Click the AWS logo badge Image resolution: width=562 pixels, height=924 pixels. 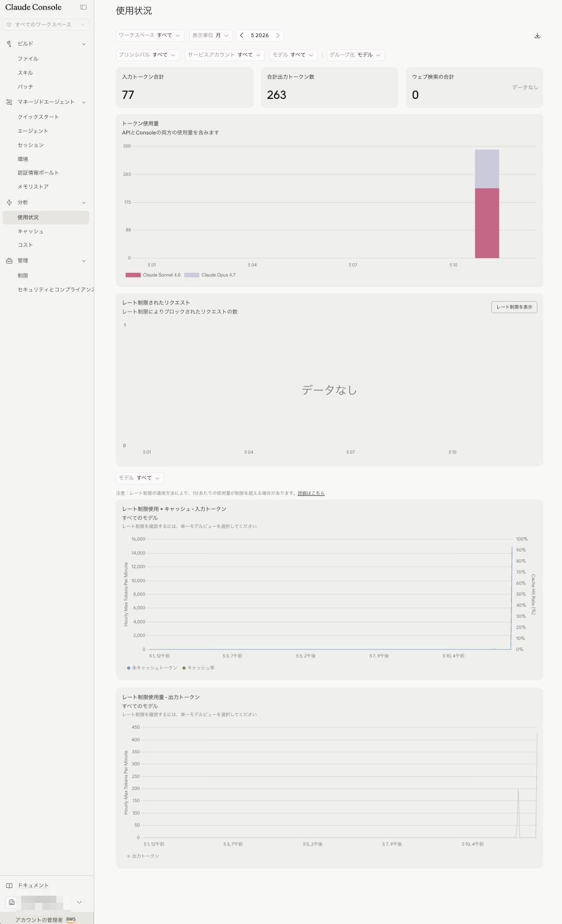click(x=71, y=919)
